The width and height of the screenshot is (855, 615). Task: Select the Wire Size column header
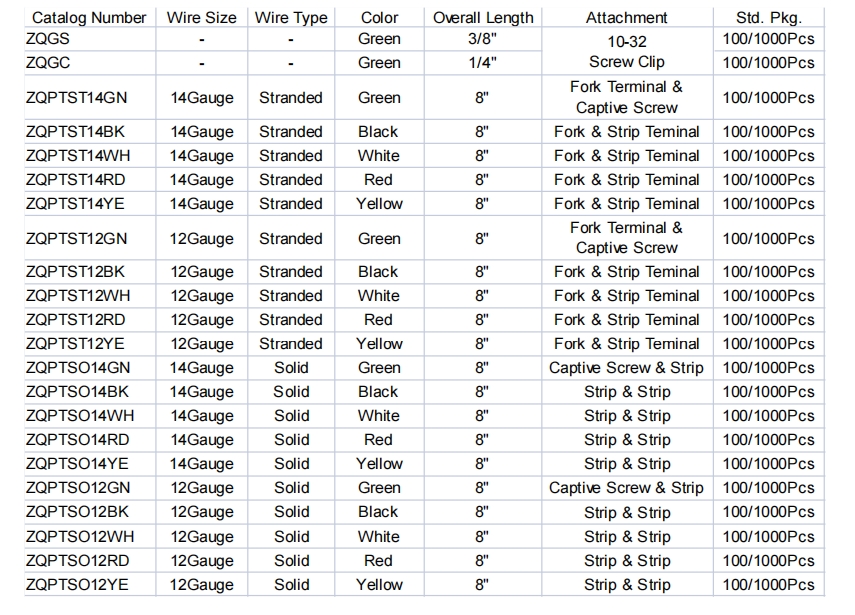click(x=202, y=17)
